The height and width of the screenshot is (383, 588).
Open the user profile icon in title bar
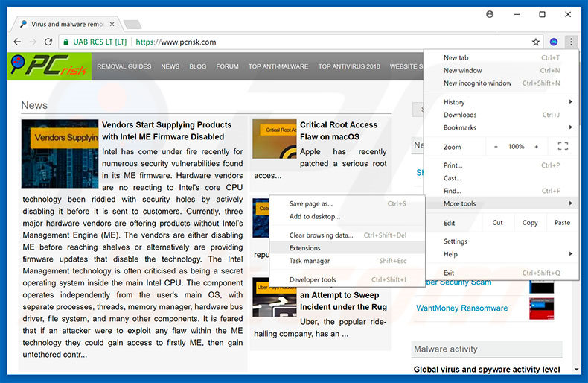coord(489,14)
